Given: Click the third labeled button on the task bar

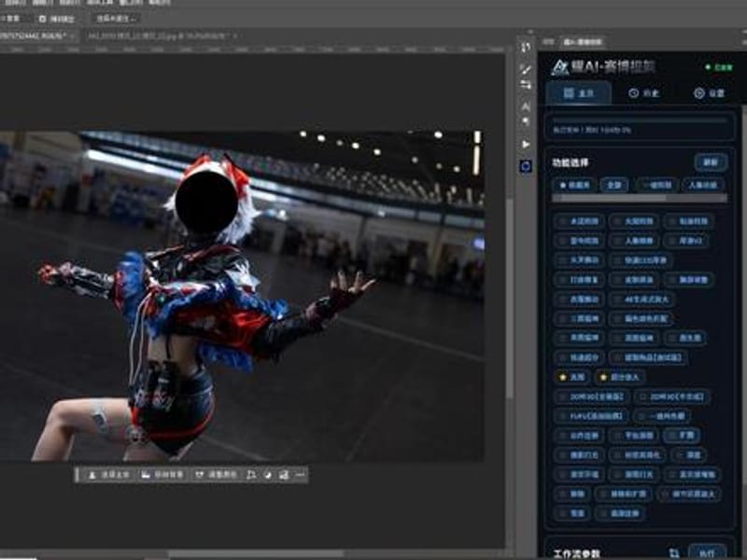Looking at the screenshot, I should point(216,475).
